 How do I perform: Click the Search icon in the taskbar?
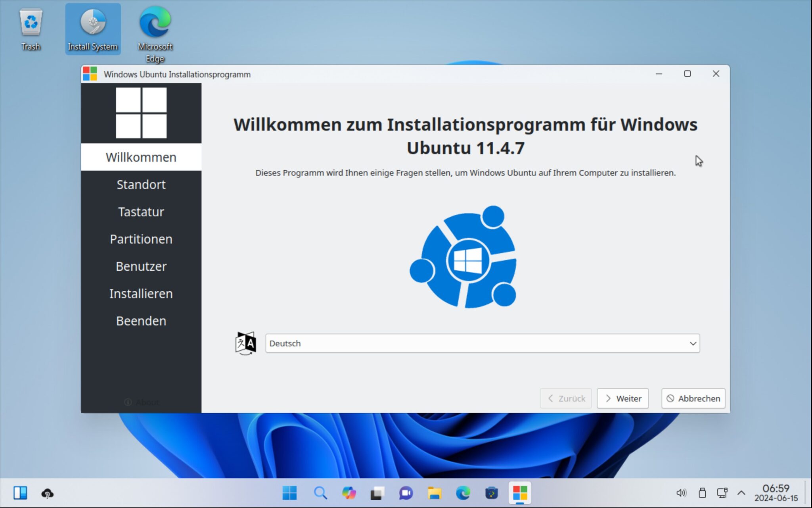click(x=320, y=493)
